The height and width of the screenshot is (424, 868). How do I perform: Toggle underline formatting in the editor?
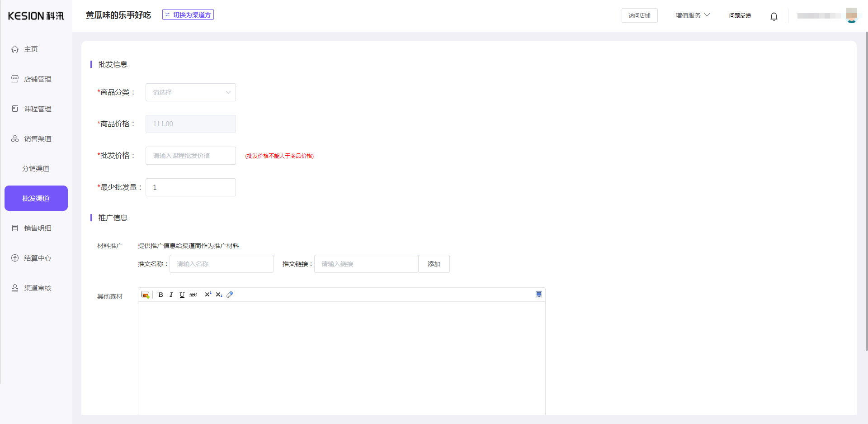(x=182, y=295)
